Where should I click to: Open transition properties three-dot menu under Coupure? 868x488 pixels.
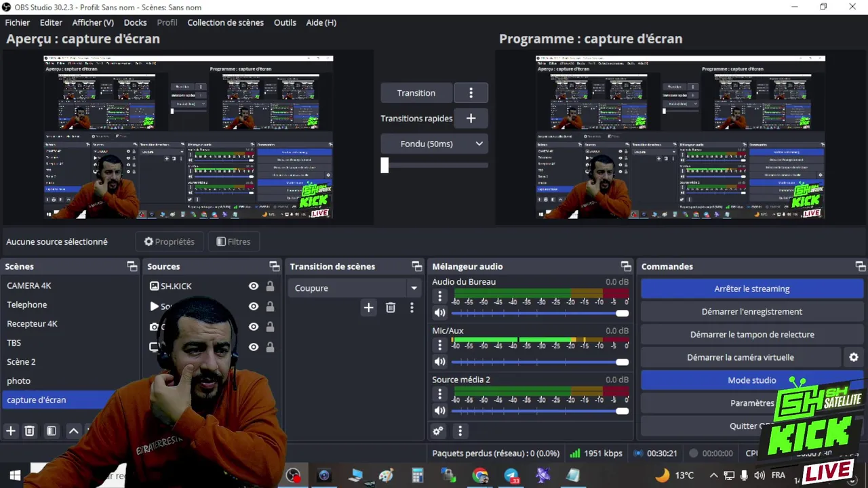[x=412, y=308]
